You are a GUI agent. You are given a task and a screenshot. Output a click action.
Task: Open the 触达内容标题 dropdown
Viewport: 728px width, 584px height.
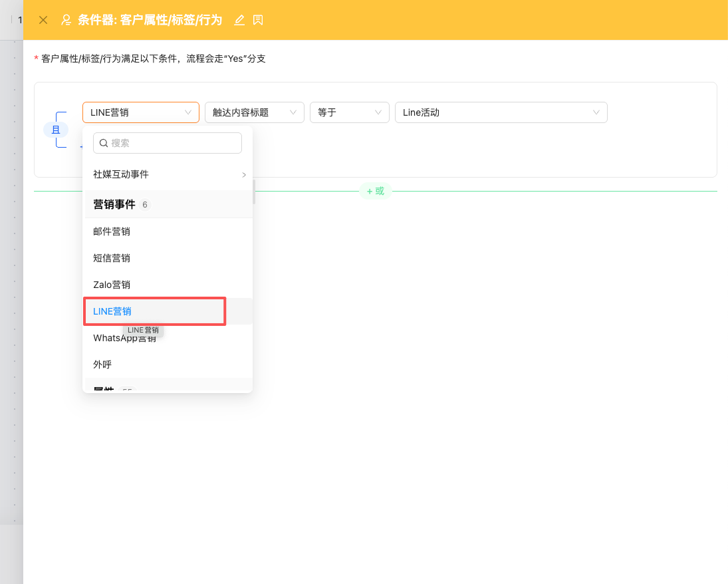tap(254, 112)
